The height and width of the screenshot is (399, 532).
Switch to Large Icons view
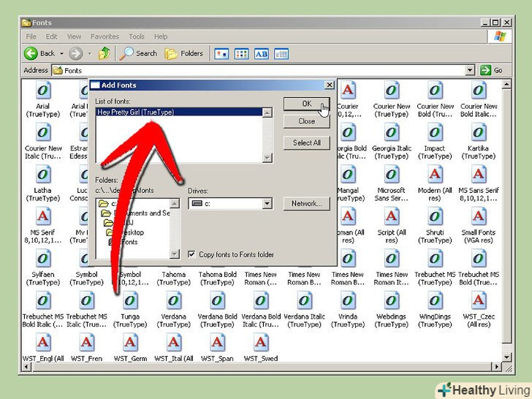pyautogui.click(x=221, y=53)
